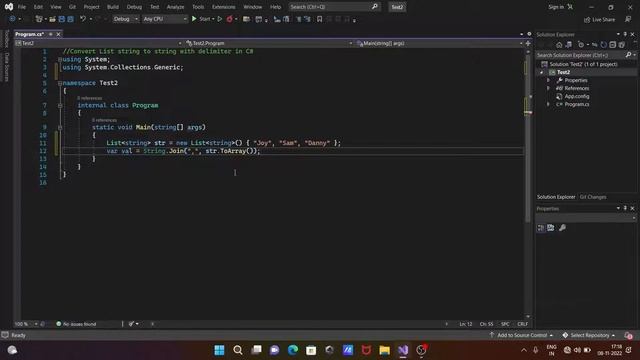The width and height of the screenshot is (640, 360).
Task: Open the Build menu
Action: tap(113, 7)
